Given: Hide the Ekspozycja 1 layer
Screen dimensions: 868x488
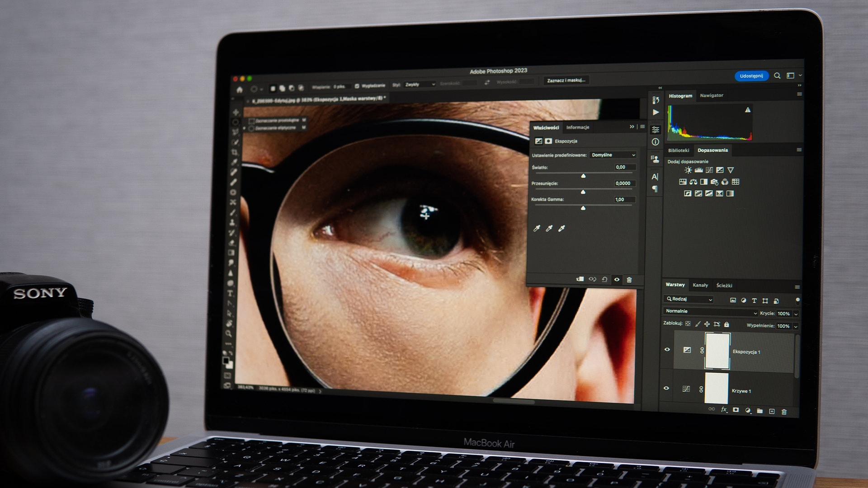Looking at the screenshot, I should click(x=668, y=349).
